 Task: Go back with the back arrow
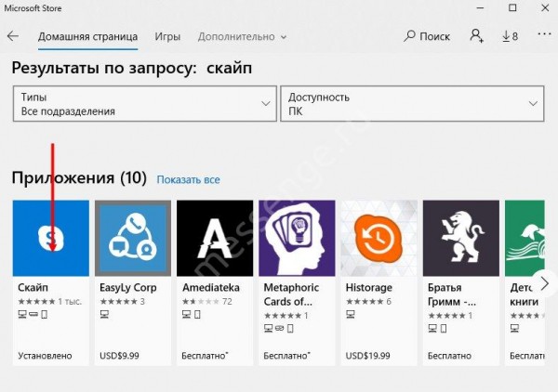(13, 36)
